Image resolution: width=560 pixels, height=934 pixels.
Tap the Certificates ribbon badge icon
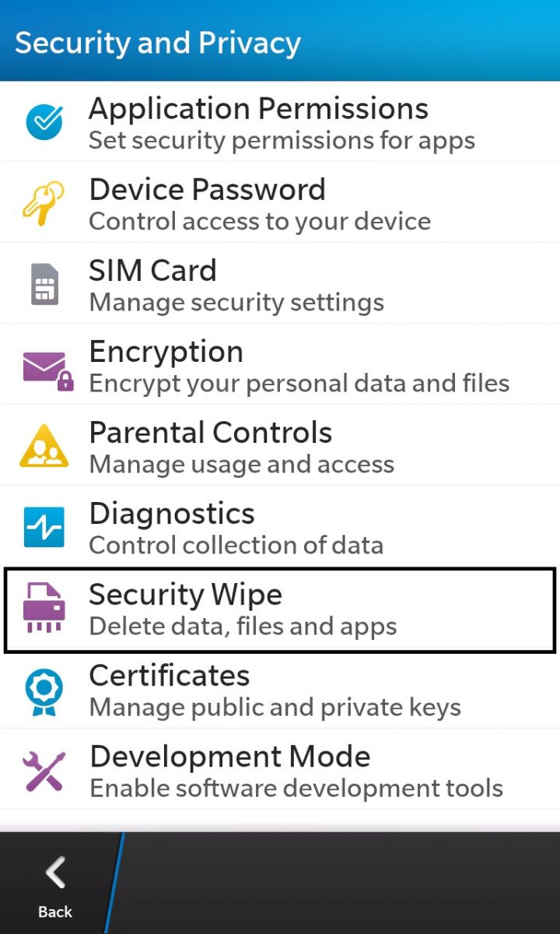[x=44, y=690]
